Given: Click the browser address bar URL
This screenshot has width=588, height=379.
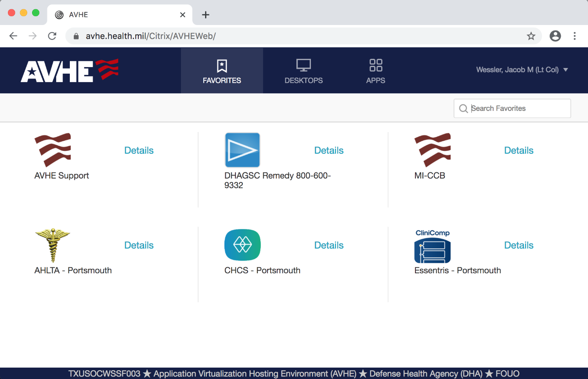Looking at the screenshot, I should coord(151,36).
